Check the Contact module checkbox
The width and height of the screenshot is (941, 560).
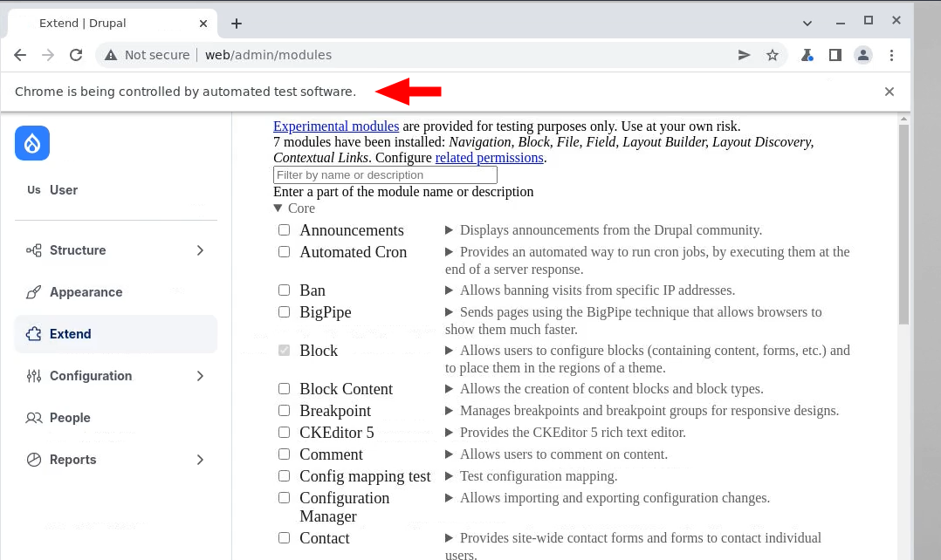284,538
